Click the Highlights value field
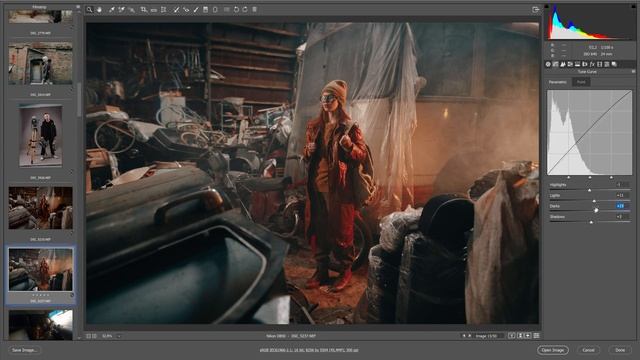 click(x=622, y=185)
